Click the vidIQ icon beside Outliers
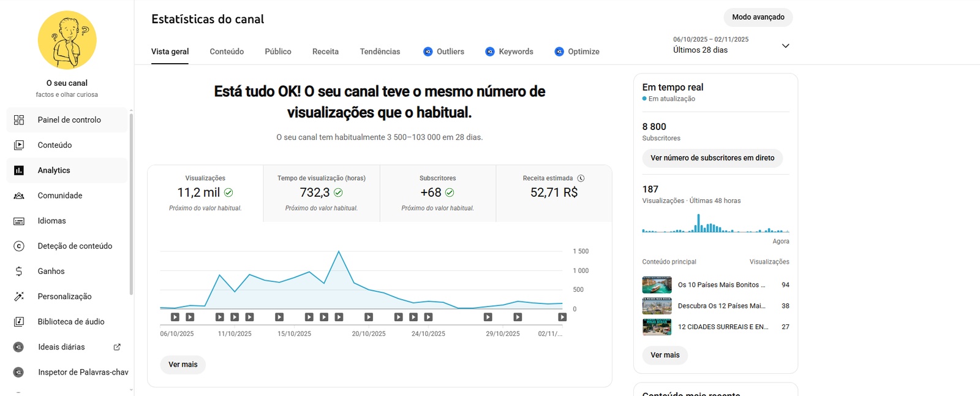The width and height of the screenshot is (980, 396). pyautogui.click(x=428, y=51)
